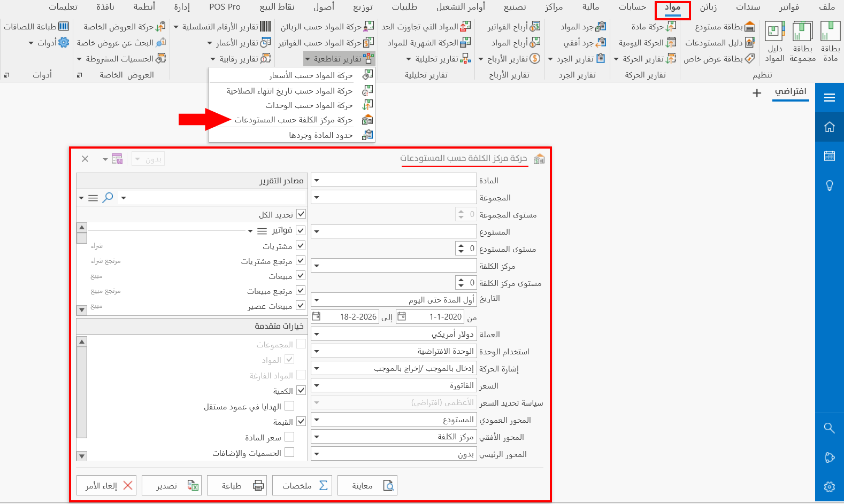Uncheck the فواتير checkbox

tap(301, 230)
